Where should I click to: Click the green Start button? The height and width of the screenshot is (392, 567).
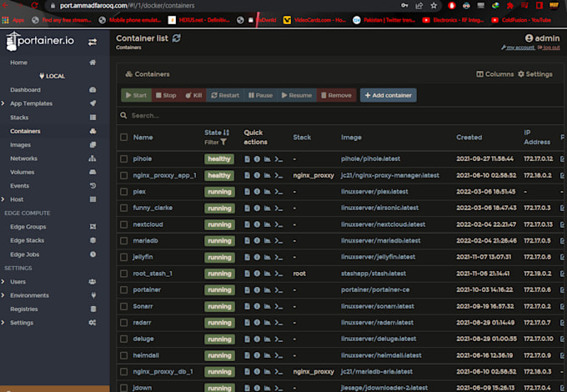[x=136, y=95]
